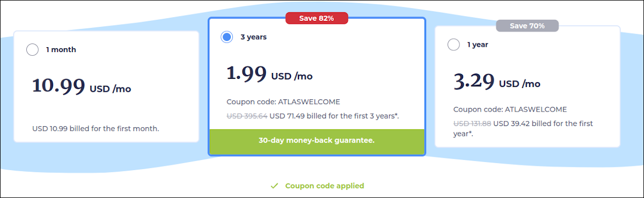Click the USD 10.99 billed first month text
Image resolution: width=644 pixels, height=198 pixels.
(96, 128)
